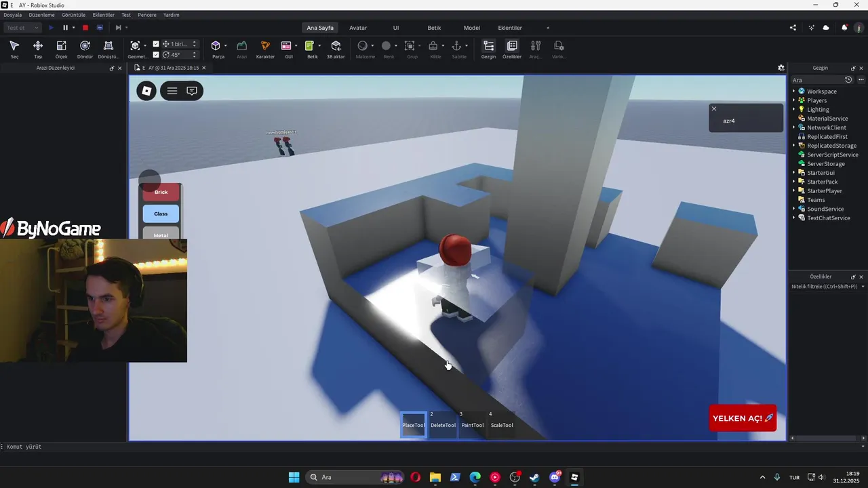This screenshot has height=488, width=868.
Task: Open the Düzenleme menu
Action: [x=41, y=15]
